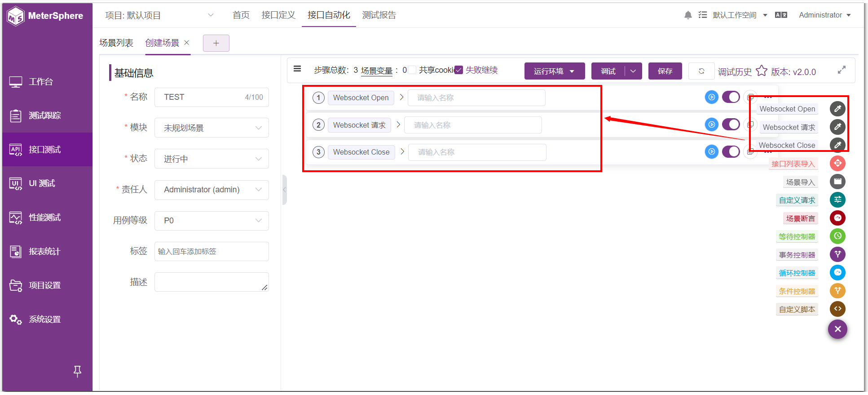Viewport: 868px width, 395px height.
Task: Run the Websocket 请求 step
Action: tap(712, 124)
